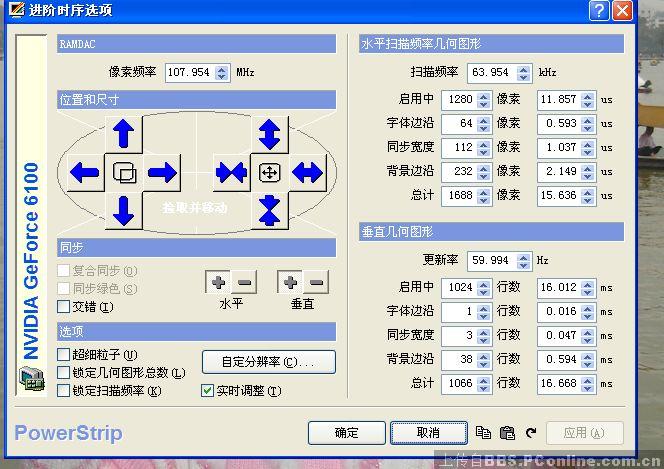Viewport: 664px width, 469px height.
Task: Decrease vertical size with the inward vertical arrows
Action: pyautogui.click(x=270, y=210)
